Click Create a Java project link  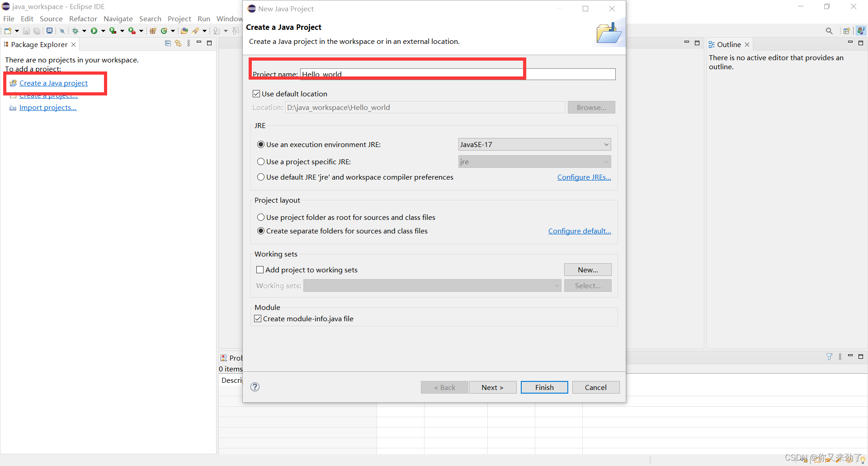click(x=53, y=83)
